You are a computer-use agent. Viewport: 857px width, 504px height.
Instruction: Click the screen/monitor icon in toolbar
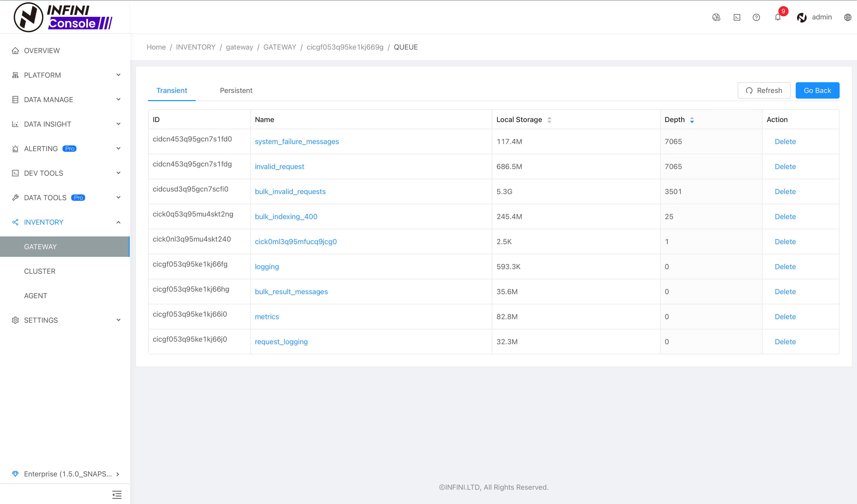[x=737, y=17]
